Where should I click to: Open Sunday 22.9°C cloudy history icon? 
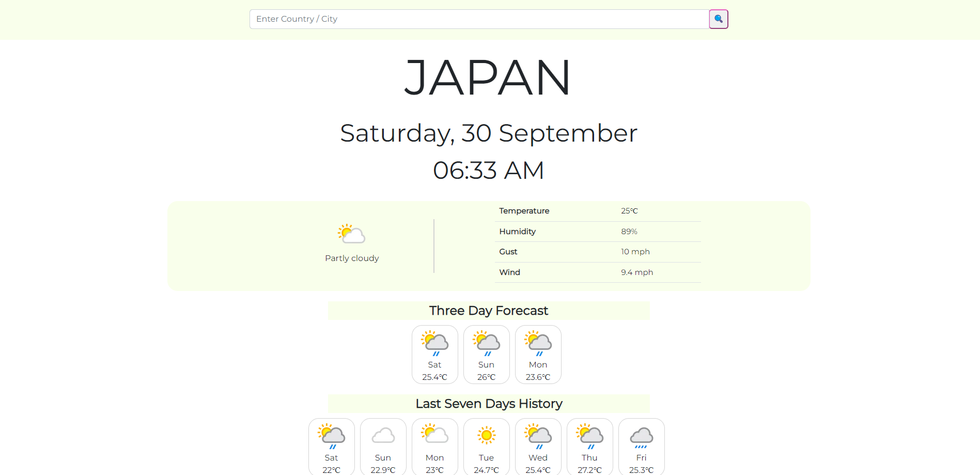383,436
